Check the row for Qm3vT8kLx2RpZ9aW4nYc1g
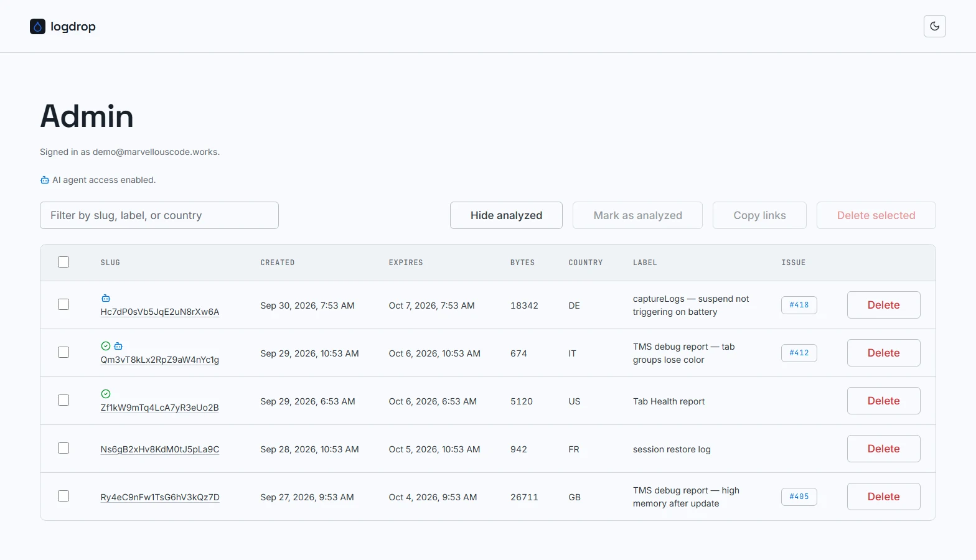This screenshot has width=976, height=560. pyautogui.click(x=63, y=352)
